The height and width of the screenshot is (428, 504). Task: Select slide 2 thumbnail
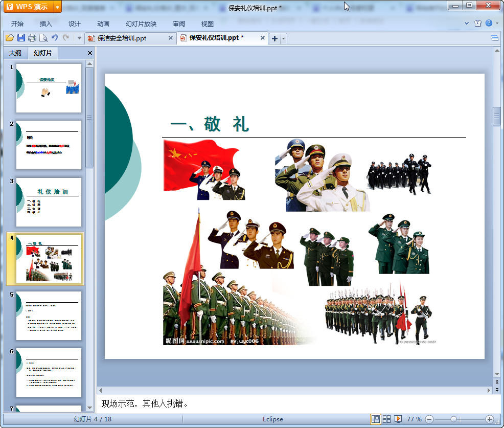(49, 145)
